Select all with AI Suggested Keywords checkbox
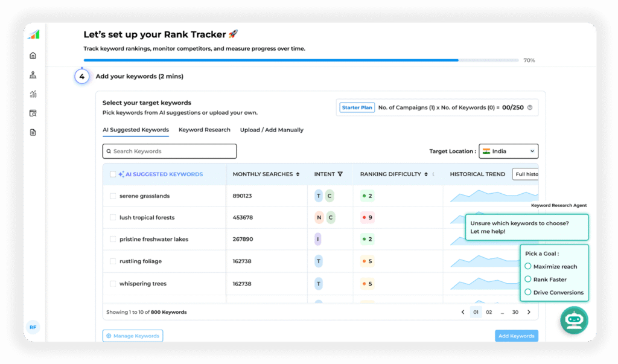The height and width of the screenshot is (364, 618). click(x=113, y=174)
